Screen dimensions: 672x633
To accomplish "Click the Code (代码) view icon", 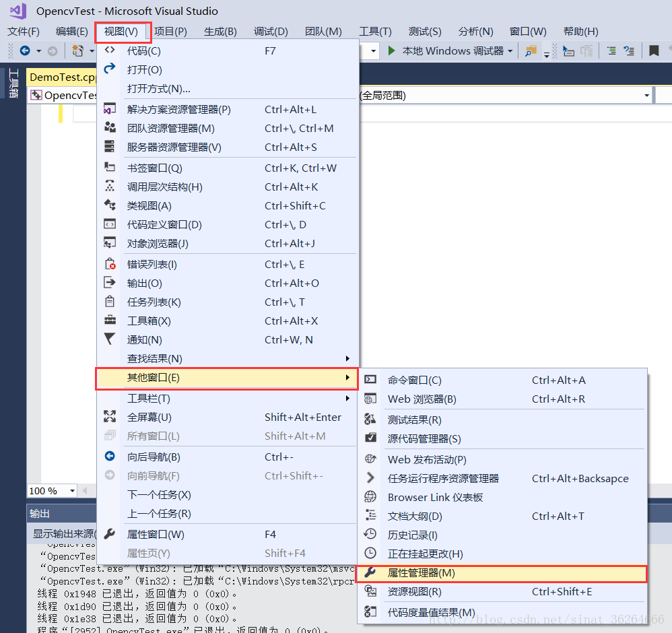I will pyautogui.click(x=110, y=50).
